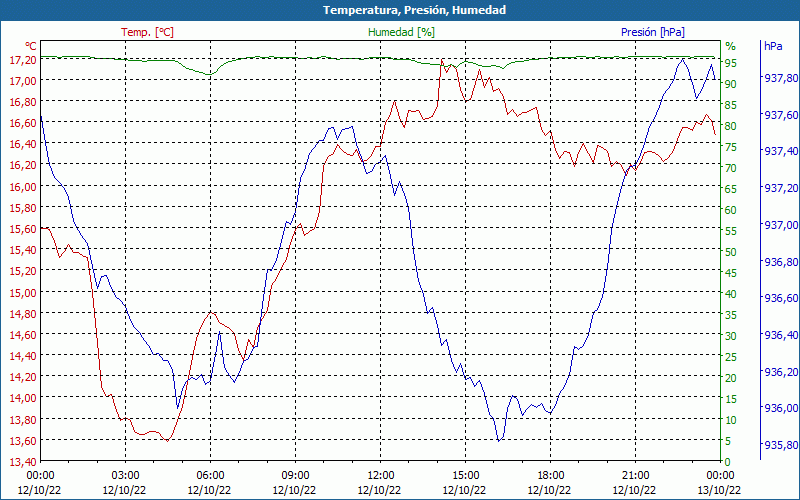The height and width of the screenshot is (500, 800).
Task: Click the 13,80 temperature axis value
Action: (x=23, y=419)
